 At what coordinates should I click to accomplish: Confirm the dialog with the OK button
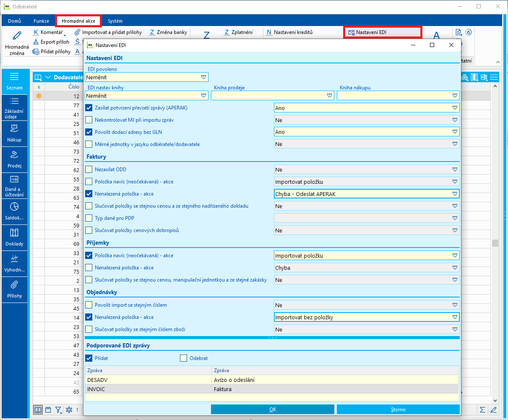click(x=273, y=409)
